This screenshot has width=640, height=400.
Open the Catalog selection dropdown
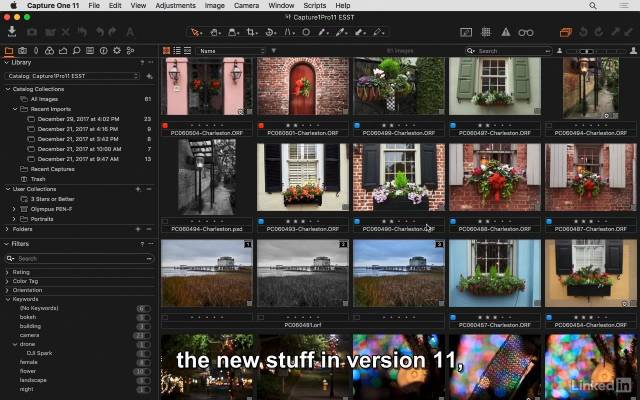pyautogui.click(x=70, y=75)
